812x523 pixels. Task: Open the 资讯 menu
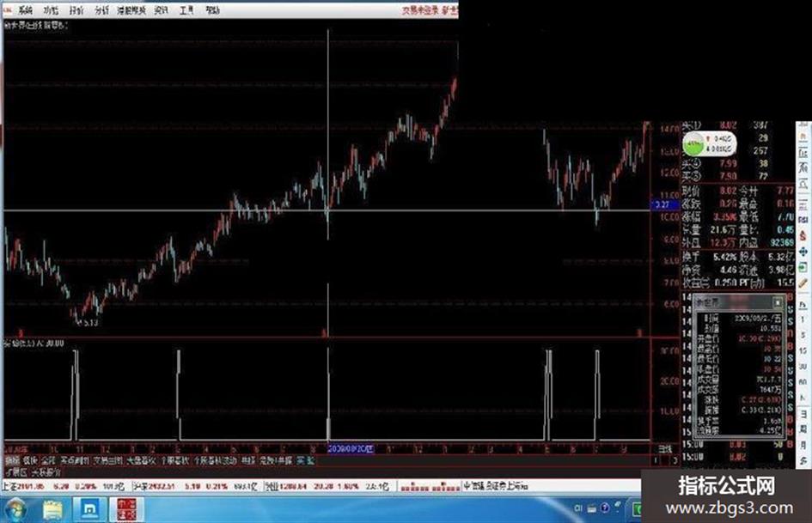(161, 10)
